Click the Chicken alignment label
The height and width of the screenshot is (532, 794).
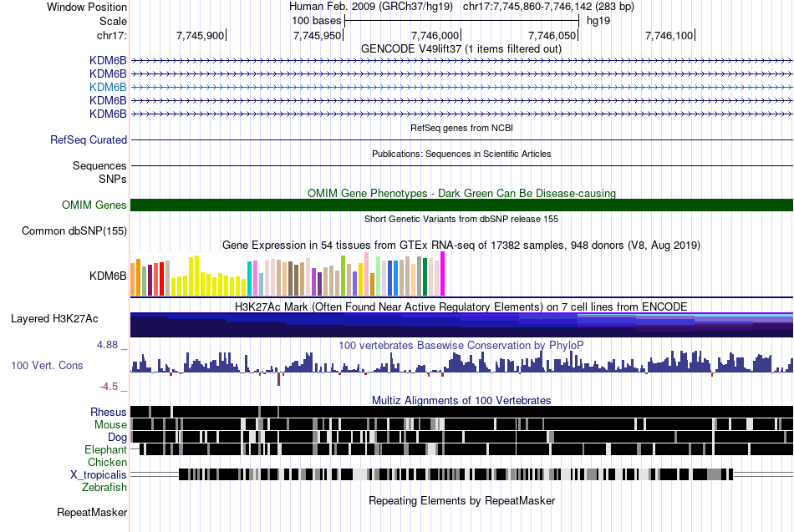point(107,462)
